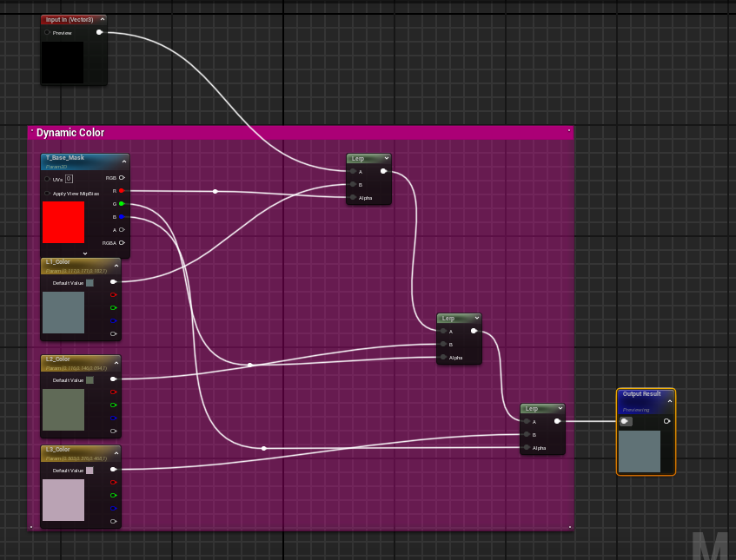
Task: Collapse the L3_Color node
Action: [116, 453]
